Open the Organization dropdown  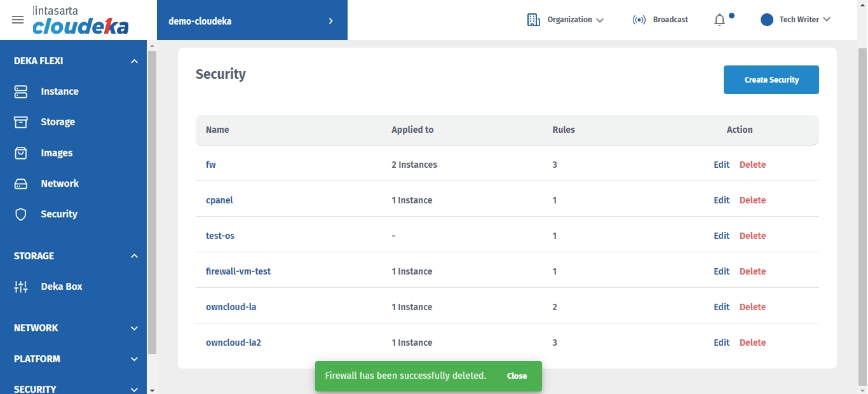click(566, 20)
